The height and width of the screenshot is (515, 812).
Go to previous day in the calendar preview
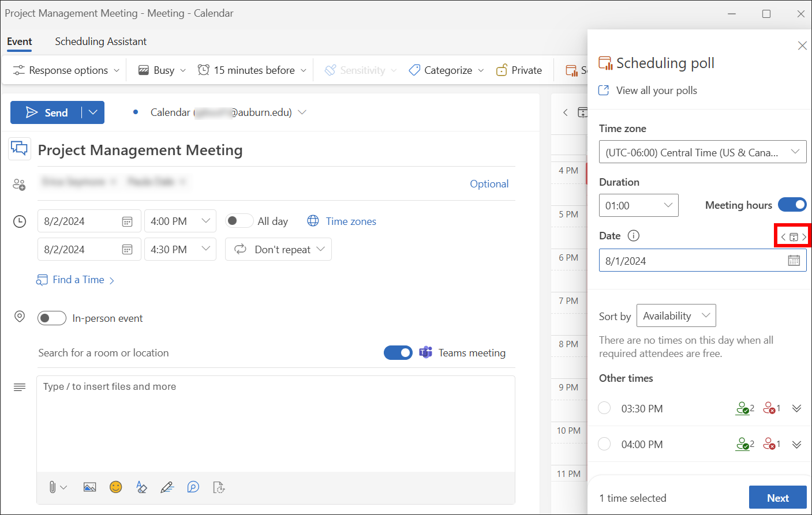(566, 112)
